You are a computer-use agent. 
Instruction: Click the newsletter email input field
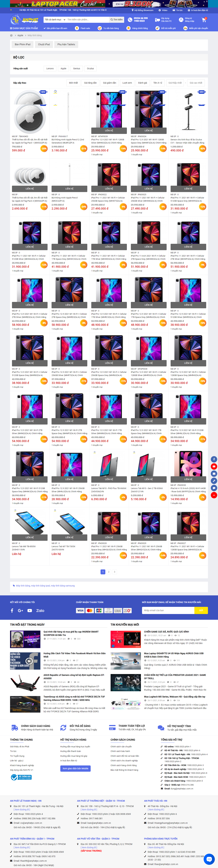[168, 611]
